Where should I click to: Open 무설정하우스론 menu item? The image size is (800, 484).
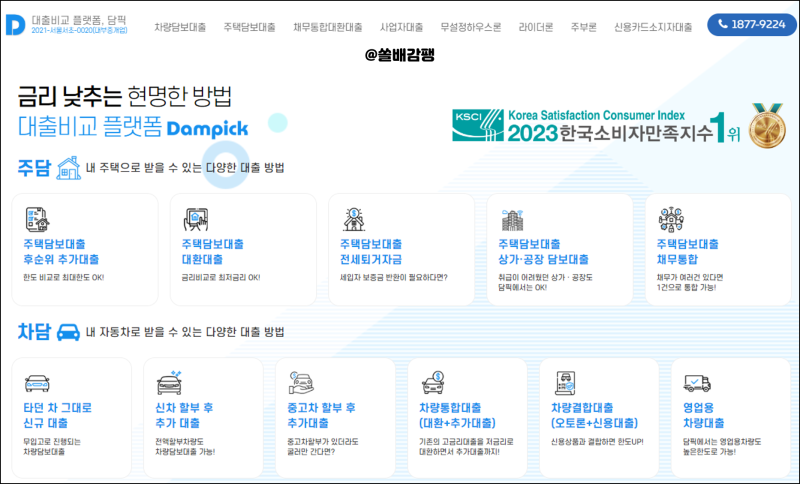(471, 27)
